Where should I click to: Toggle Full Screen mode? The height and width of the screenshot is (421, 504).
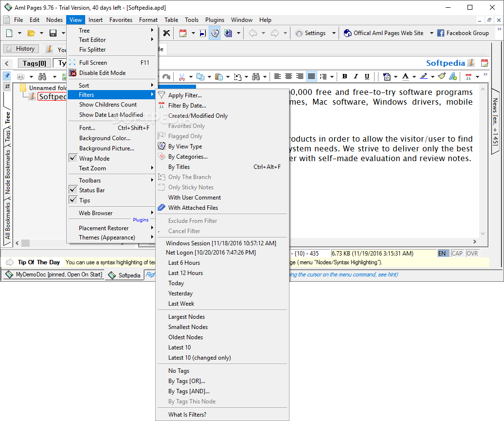[x=111, y=63]
